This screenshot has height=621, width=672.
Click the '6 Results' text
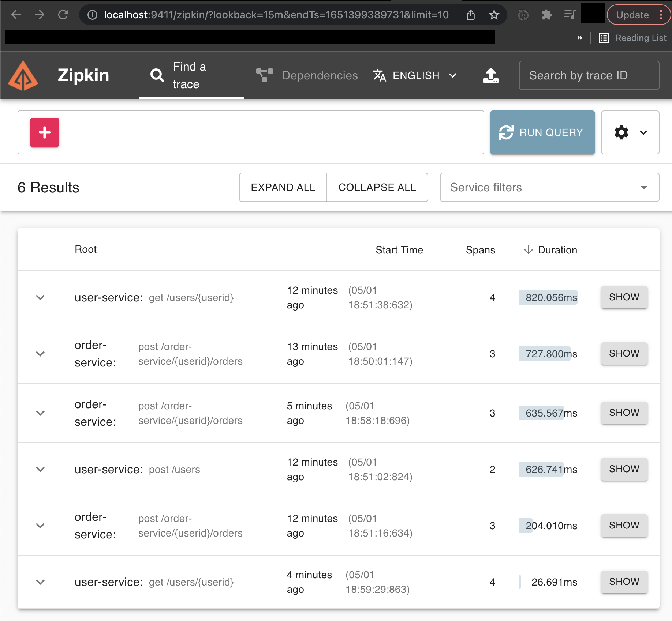click(48, 187)
